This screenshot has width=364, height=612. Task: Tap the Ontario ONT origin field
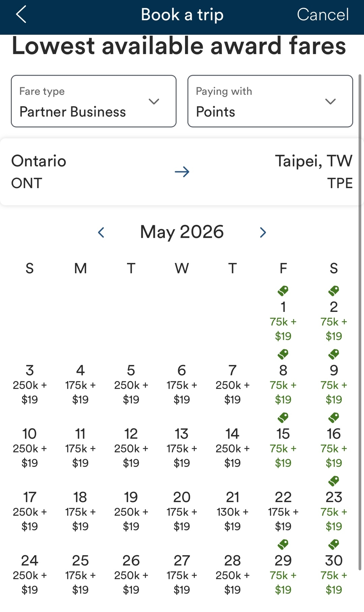[x=39, y=172]
